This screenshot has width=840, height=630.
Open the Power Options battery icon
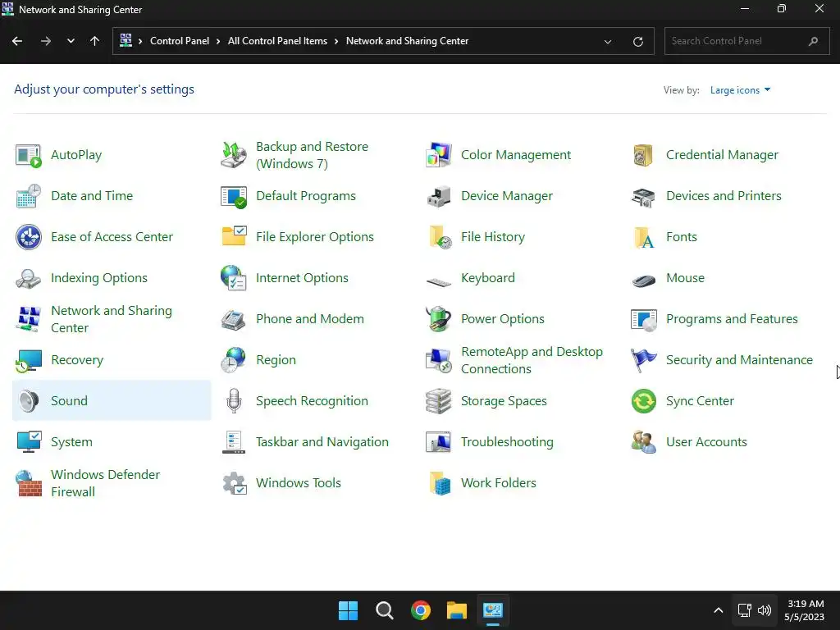(x=439, y=319)
